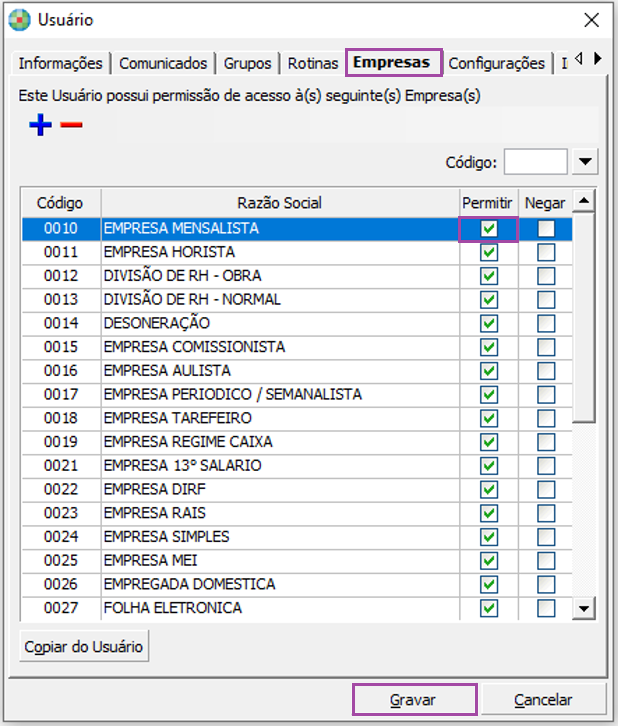The height and width of the screenshot is (726, 618).
Task: Click the Permitir column header
Action: [488, 203]
